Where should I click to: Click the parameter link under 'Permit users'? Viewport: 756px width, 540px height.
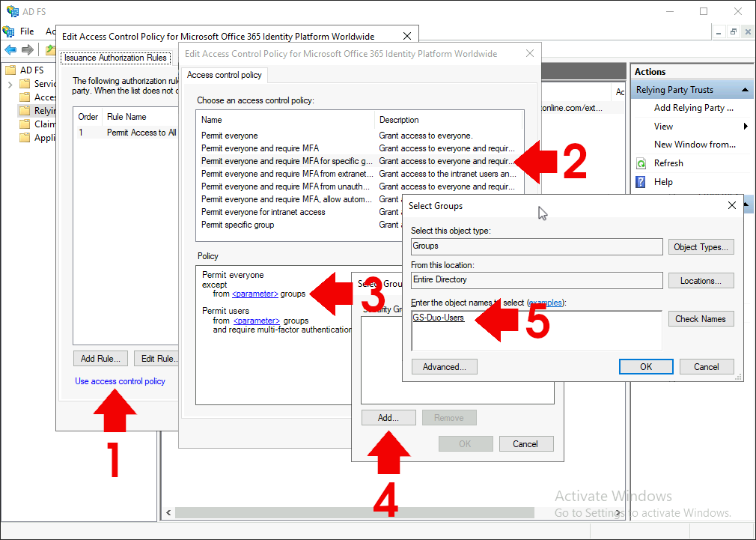[x=257, y=321]
